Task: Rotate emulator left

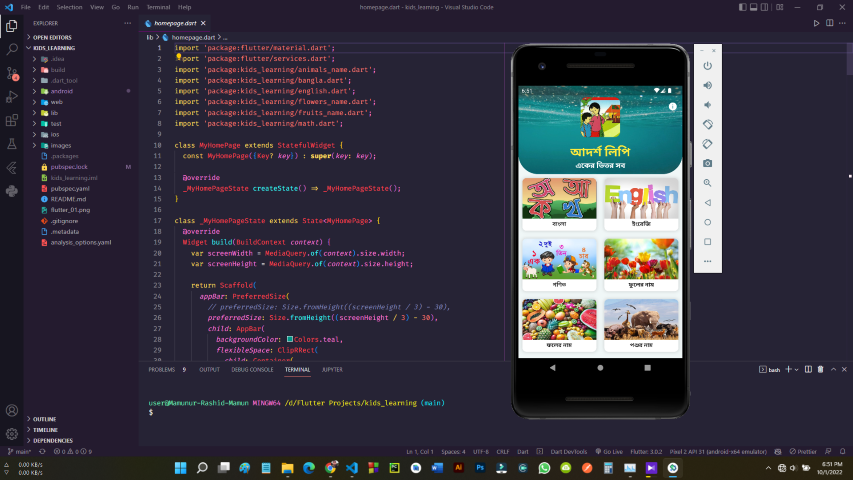Action: pyautogui.click(x=707, y=125)
